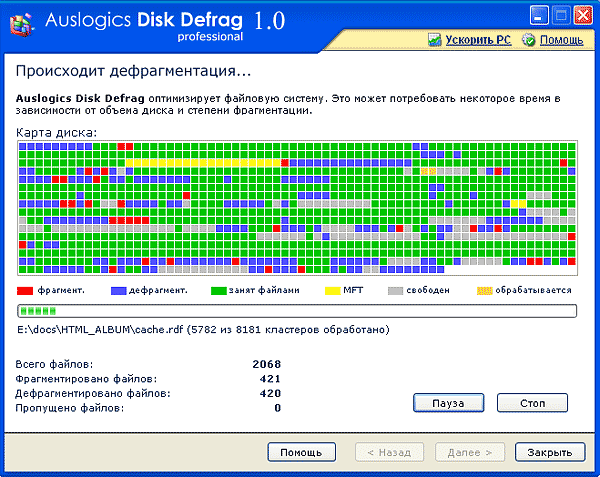
Task: Stop defragmentation with Стоп button
Action: click(532, 403)
